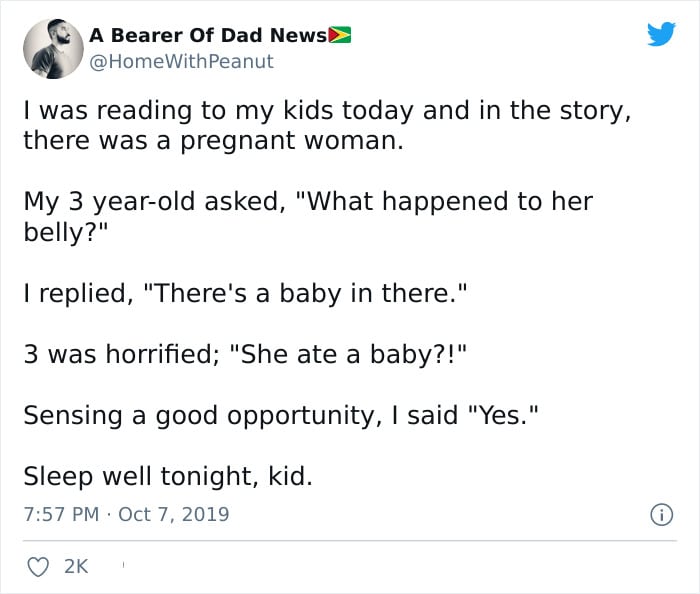Click the phrase "Sensing a good opportunity"
Screen dimensions: 700x594
(x=202, y=416)
